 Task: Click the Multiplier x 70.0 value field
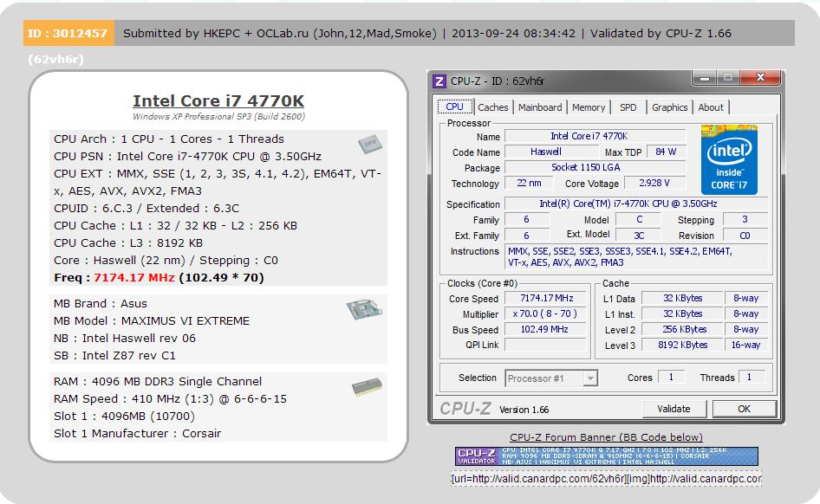pos(546,313)
